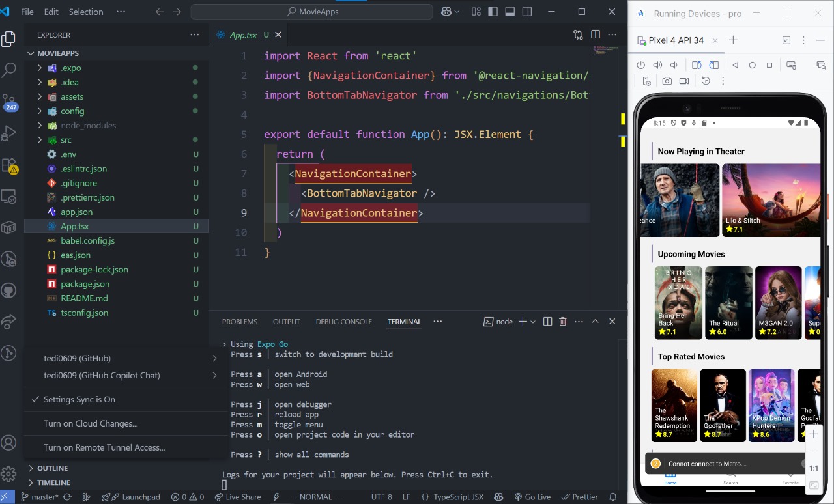Take emulator screenshot with camera icon

(667, 81)
